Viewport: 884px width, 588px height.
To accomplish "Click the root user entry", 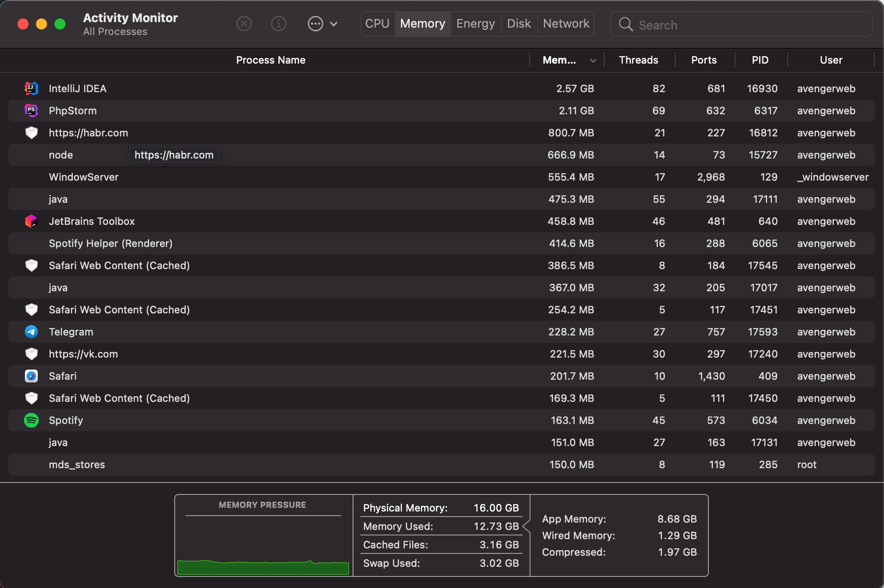I will pyautogui.click(x=807, y=465).
